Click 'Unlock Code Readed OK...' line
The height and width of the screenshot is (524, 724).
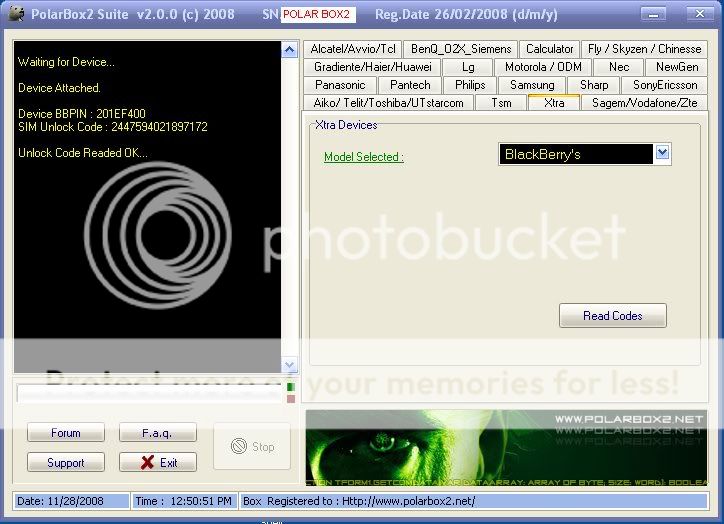tap(83, 153)
